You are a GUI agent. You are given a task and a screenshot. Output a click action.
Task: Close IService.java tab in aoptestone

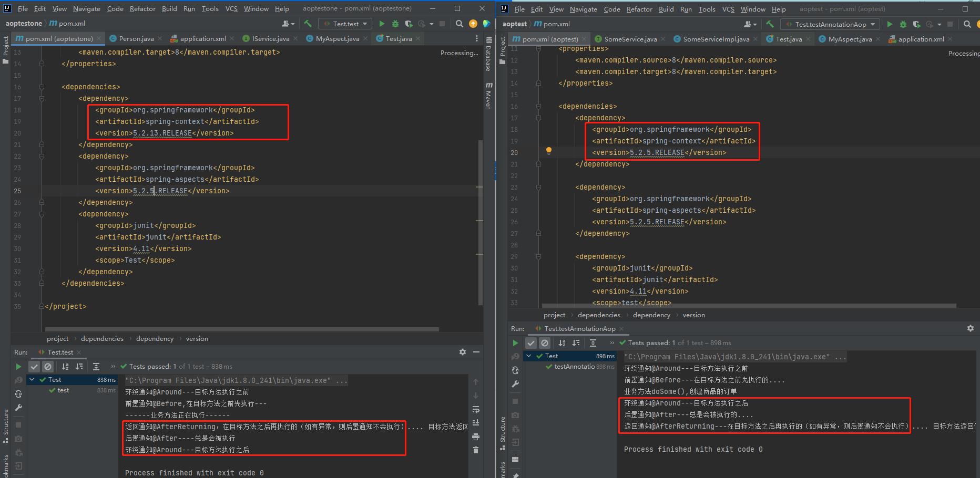click(295, 38)
